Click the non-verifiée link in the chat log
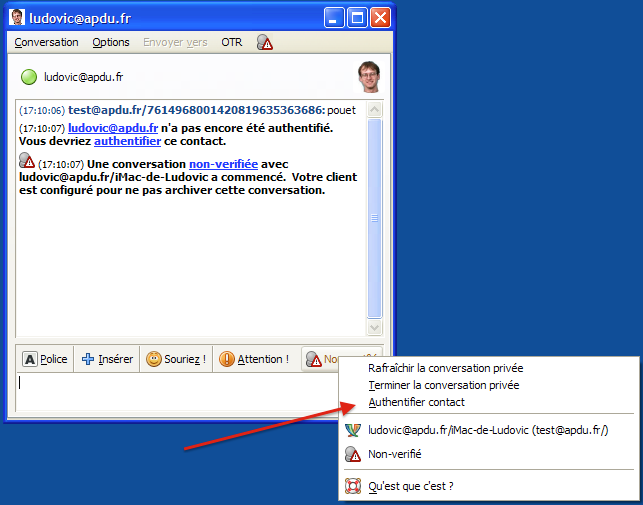This screenshot has height=505, width=643. [223, 163]
